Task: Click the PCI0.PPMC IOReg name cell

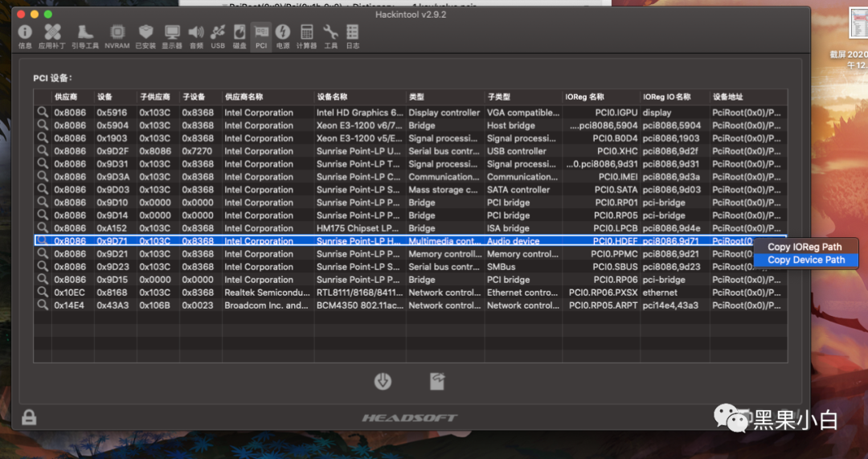Action: [614, 253]
